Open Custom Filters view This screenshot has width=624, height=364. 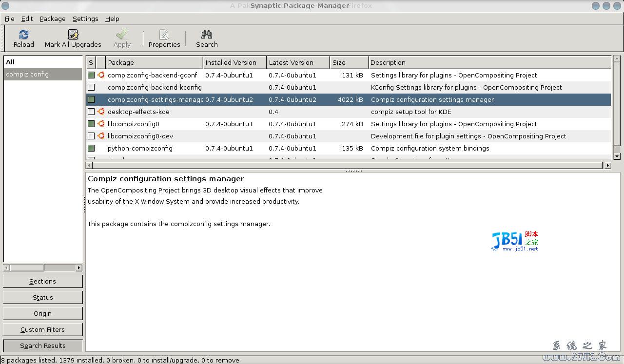point(43,329)
